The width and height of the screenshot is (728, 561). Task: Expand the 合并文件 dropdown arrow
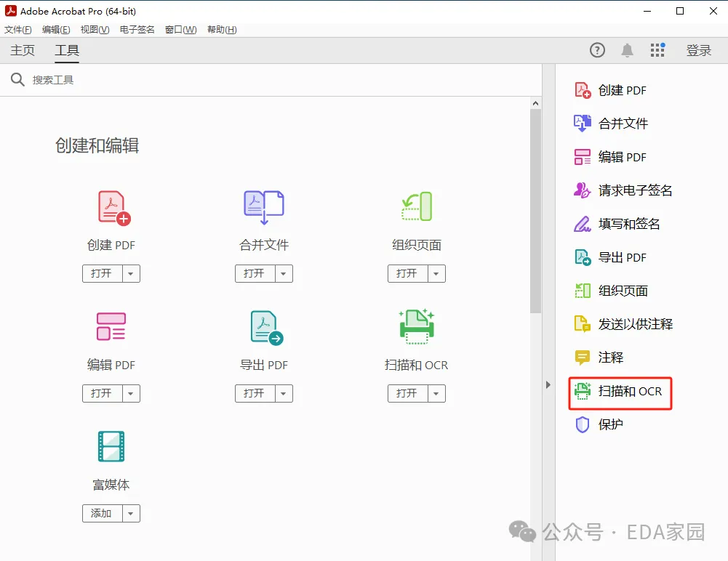283,274
